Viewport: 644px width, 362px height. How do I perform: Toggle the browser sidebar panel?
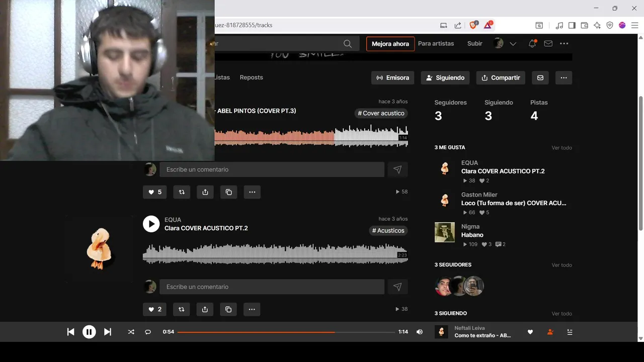pos(572,25)
